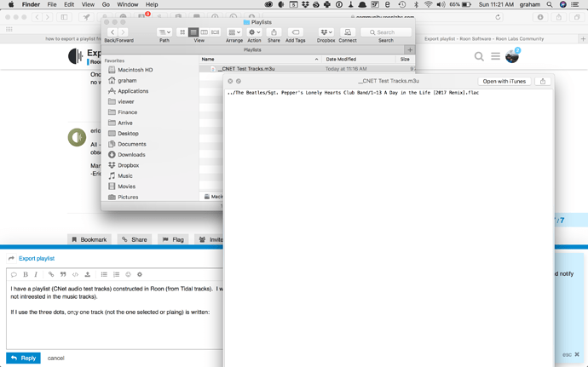Sort by the Name column header

click(x=260, y=60)
